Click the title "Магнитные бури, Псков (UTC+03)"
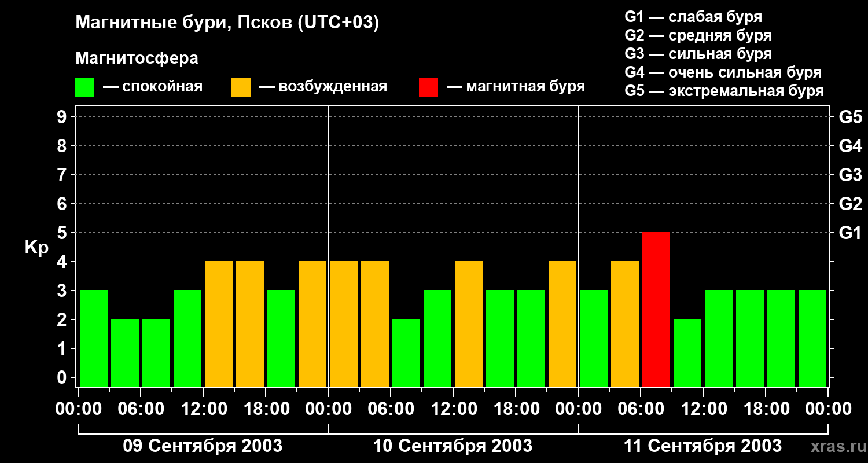Viewport: 868px width, 463px height. [227, 23]
